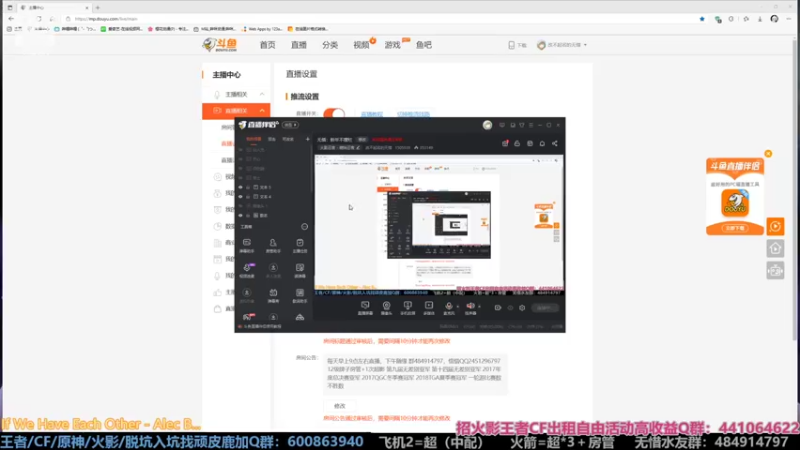Collapse the 工具箱 toolbox with circle button
The height and width of the screenshot is (450, 800).
(305, 227)
